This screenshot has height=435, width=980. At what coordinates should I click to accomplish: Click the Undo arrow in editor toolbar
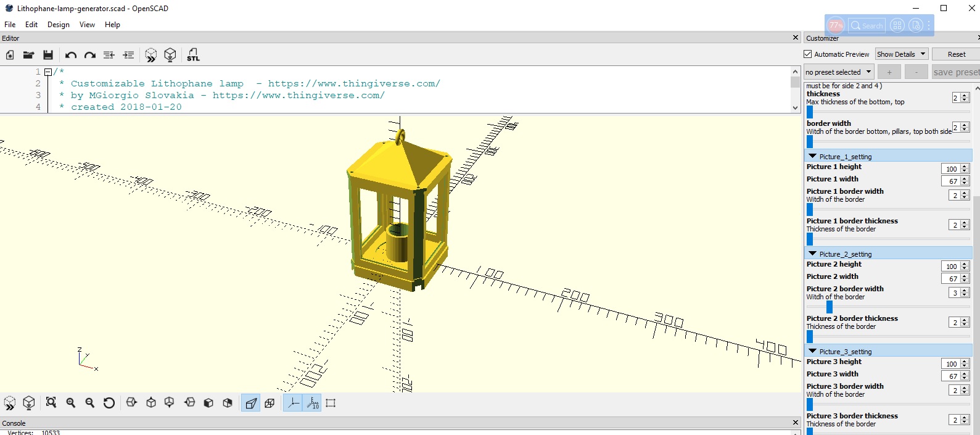tap(71, 55)
